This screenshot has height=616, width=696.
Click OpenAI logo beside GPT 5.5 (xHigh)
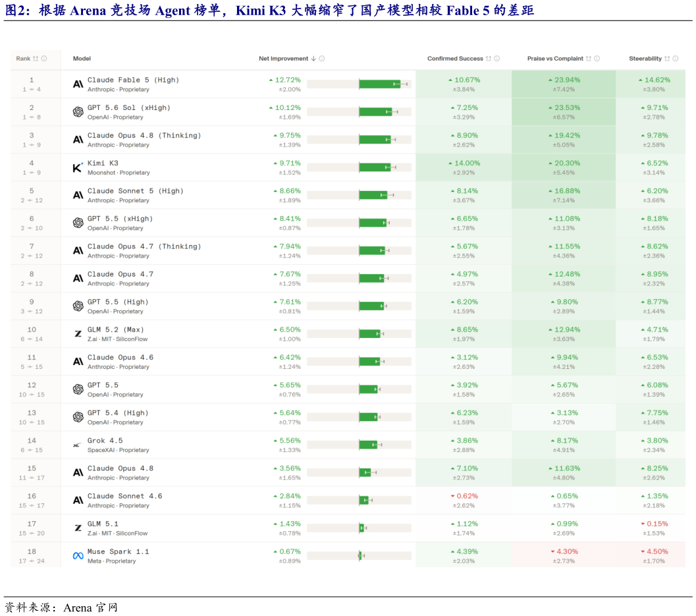[x=78, y=223]
